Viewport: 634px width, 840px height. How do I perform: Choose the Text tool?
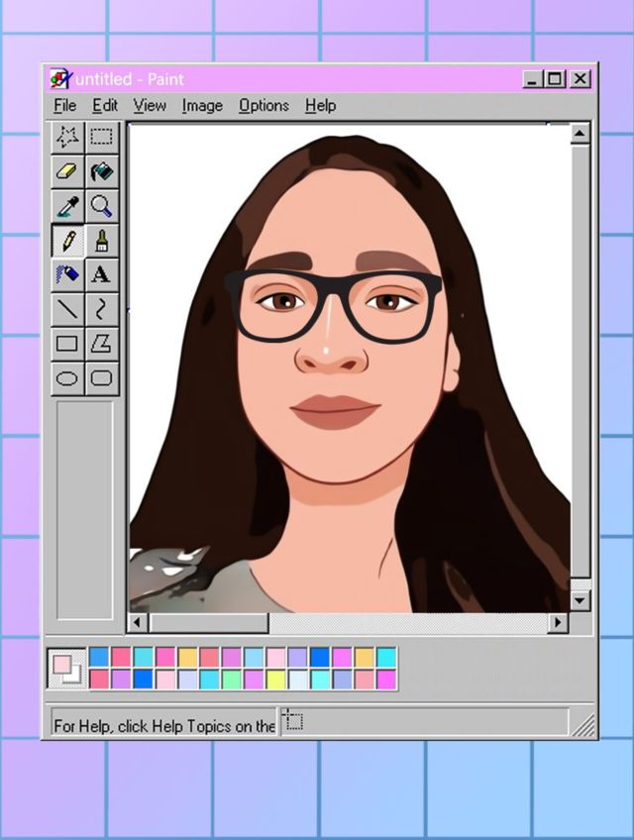[102, 274]
